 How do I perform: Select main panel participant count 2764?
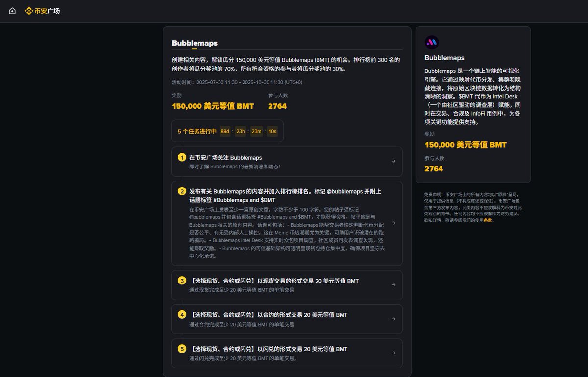277,106
